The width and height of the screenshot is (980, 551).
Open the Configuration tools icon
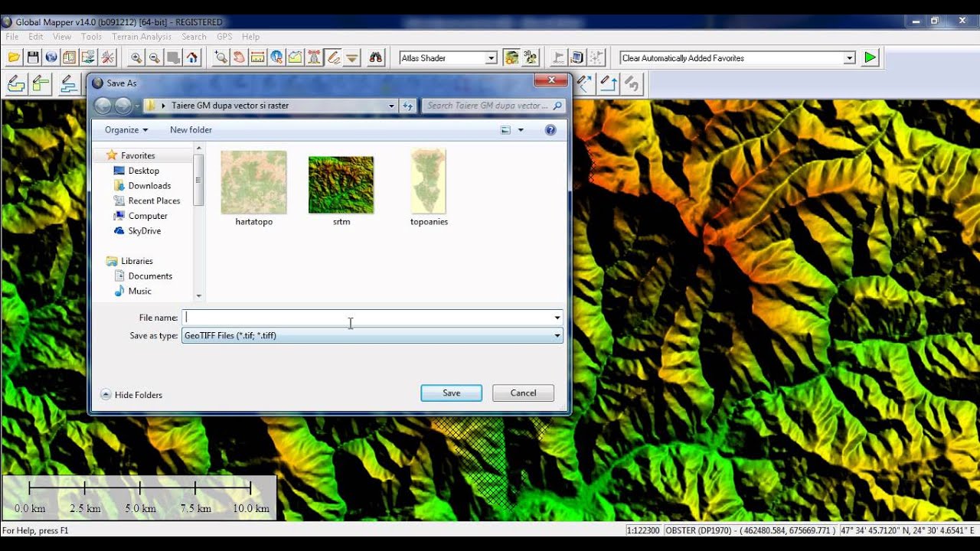pos(108,57)
